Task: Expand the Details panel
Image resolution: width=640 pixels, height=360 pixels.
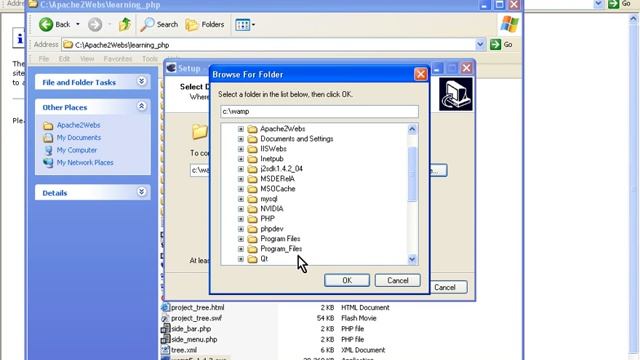Action: (x=142, y=192)
